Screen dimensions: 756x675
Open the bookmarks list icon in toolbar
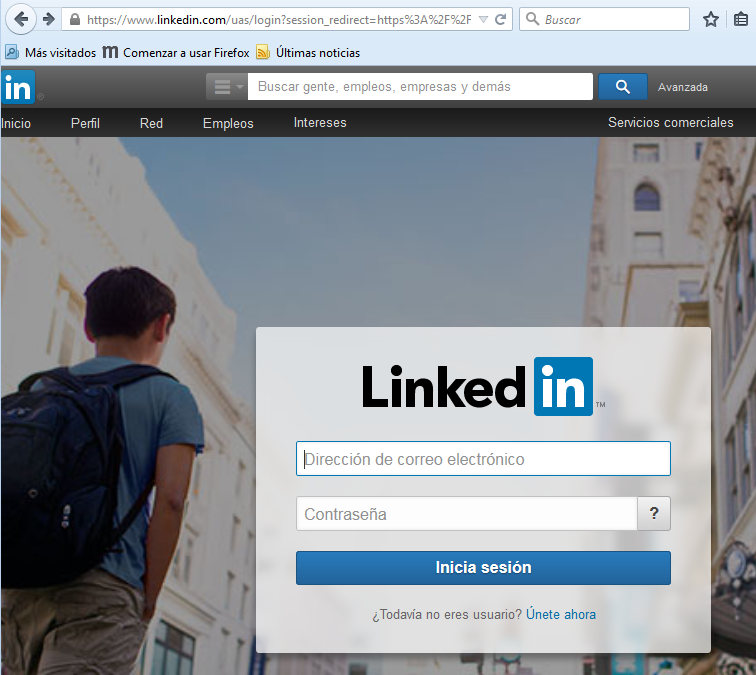(x=740, y=19)
